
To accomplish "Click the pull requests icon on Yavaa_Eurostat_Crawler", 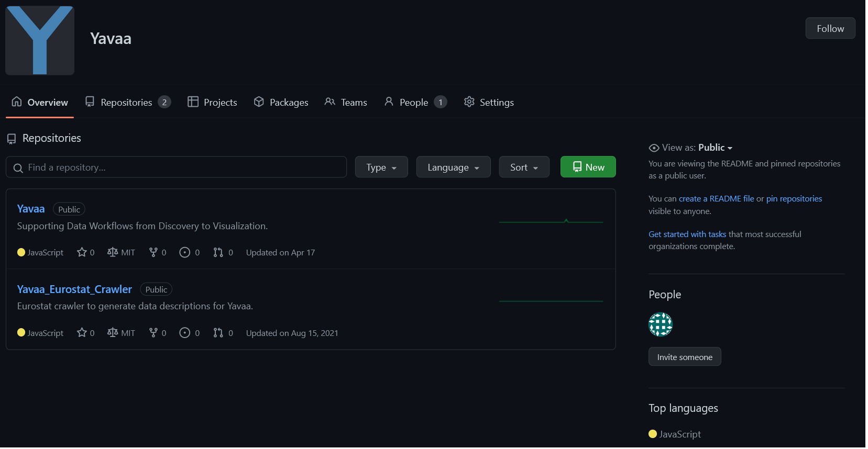I will 218,333.
